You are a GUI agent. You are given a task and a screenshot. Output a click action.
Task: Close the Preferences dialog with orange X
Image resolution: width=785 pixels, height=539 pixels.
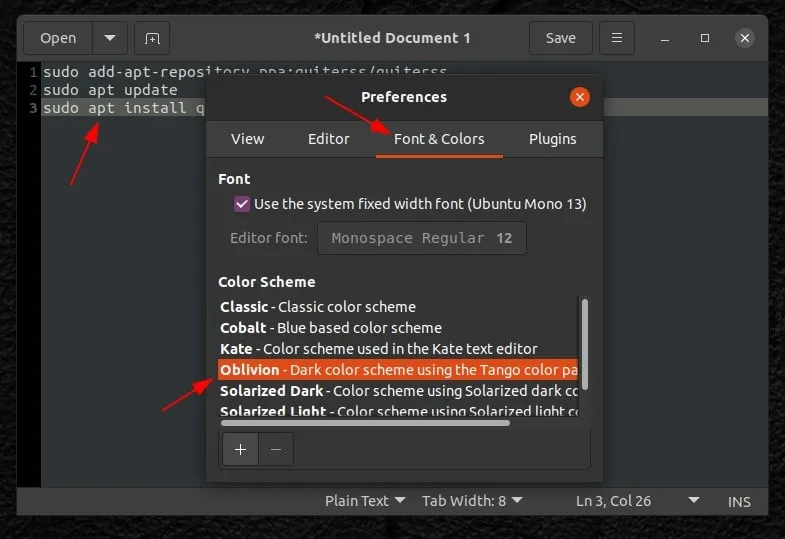pos(580,97)
